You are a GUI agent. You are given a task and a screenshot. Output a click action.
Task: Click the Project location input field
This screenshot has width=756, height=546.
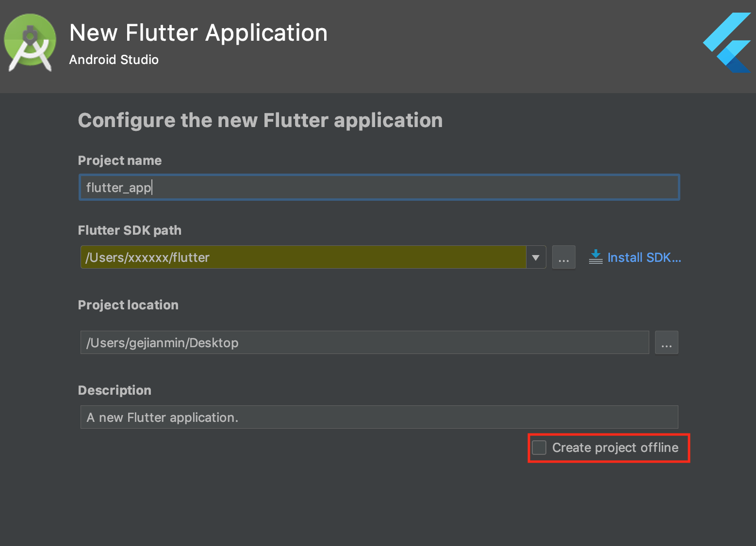[364, 342]
